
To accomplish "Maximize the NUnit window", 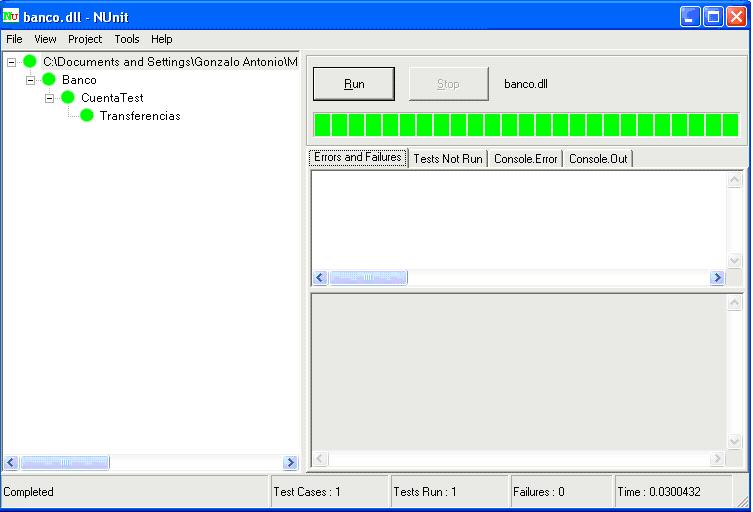I will (713, 17).
